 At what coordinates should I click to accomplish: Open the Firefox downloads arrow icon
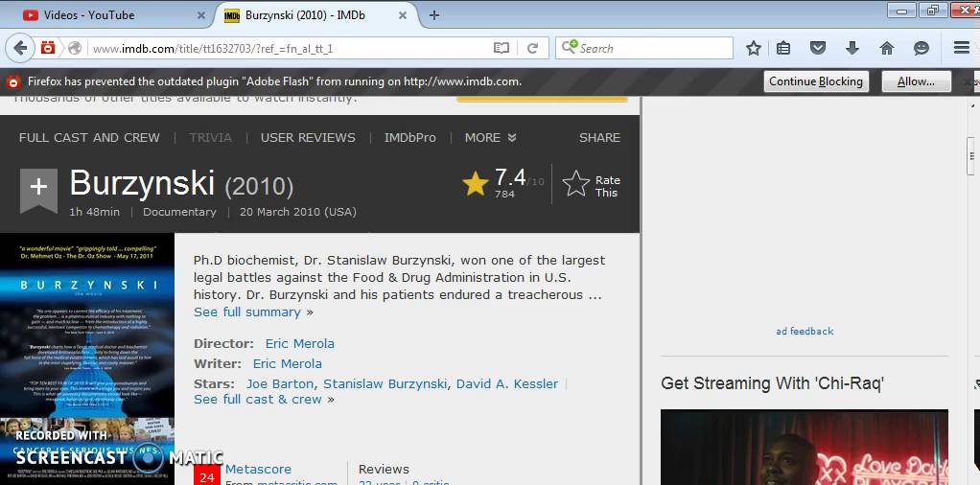click(852, 48)
